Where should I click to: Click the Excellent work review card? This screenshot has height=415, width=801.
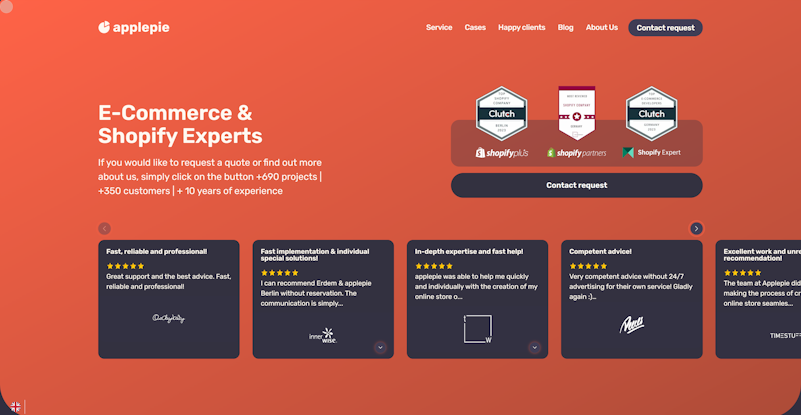758,299
